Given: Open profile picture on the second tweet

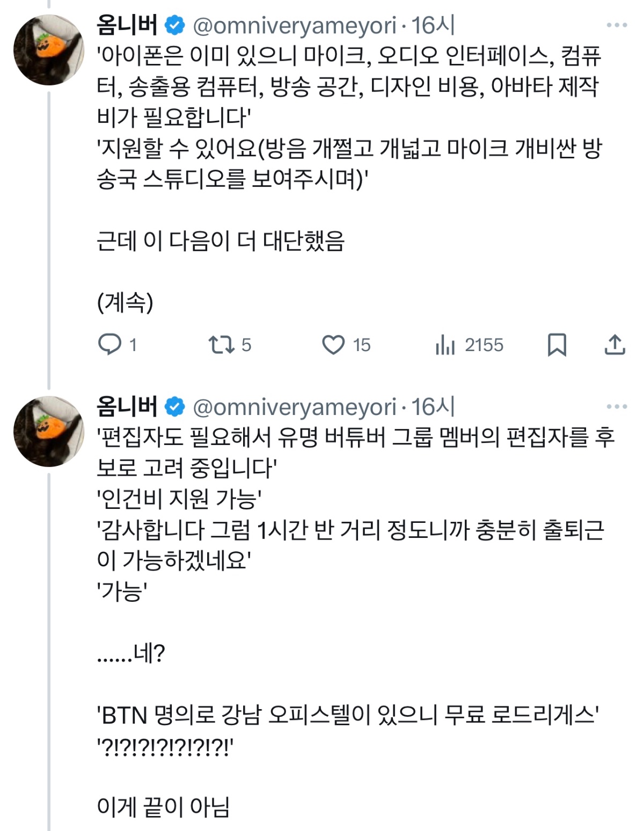Looking at the screenshot, I should pyautogui.click(x=49, y=431).
